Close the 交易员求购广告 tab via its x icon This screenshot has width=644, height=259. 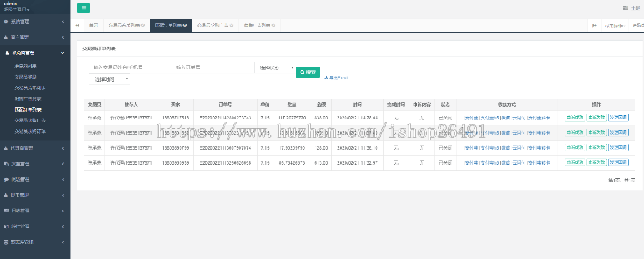231,26
